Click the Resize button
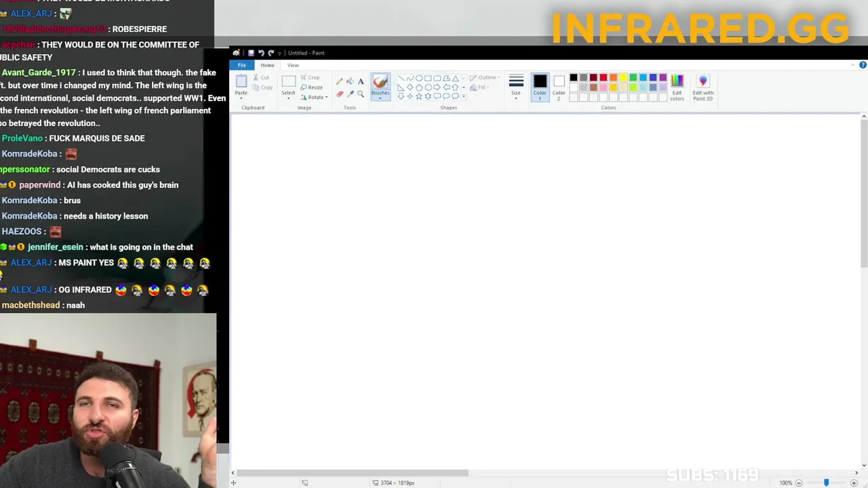The image size is (868, 488). pos(311,87)
